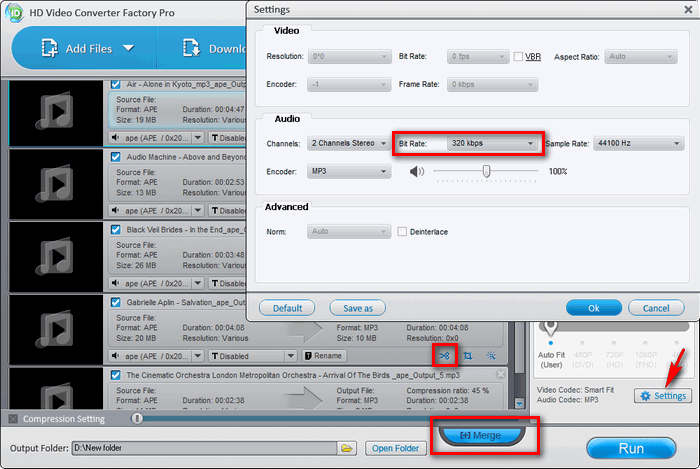Uncheck the Gabrielle Aplin - Salvation file
The width and height of the screenshot is (700, 469).
click(116, 302)
